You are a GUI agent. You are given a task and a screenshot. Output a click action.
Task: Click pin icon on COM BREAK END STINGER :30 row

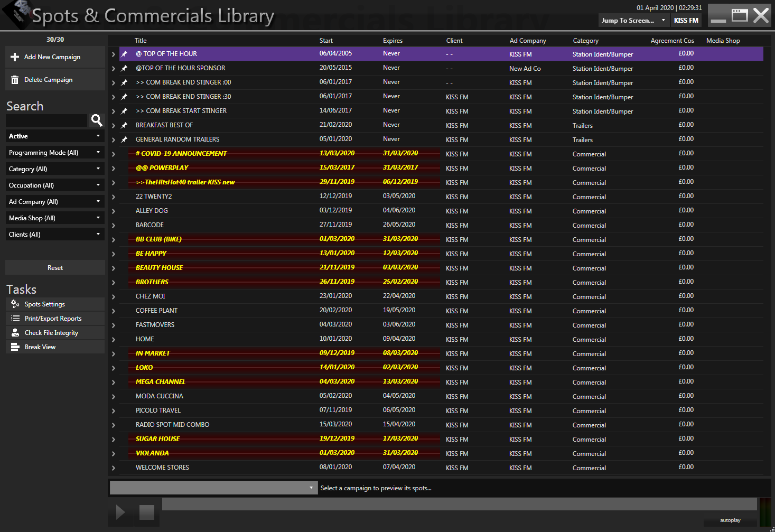[x=124, y=97]
